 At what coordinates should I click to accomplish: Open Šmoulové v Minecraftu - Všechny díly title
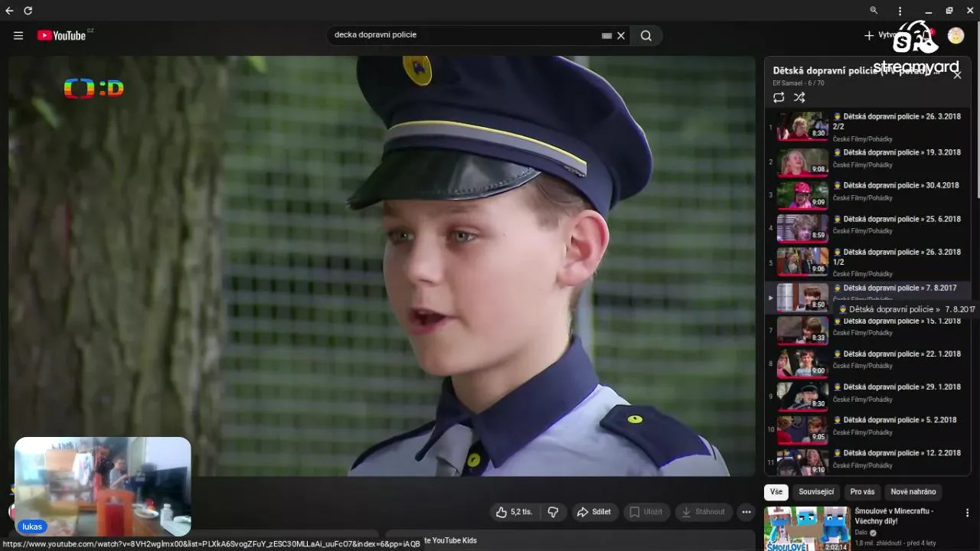[x=894, y=516]
